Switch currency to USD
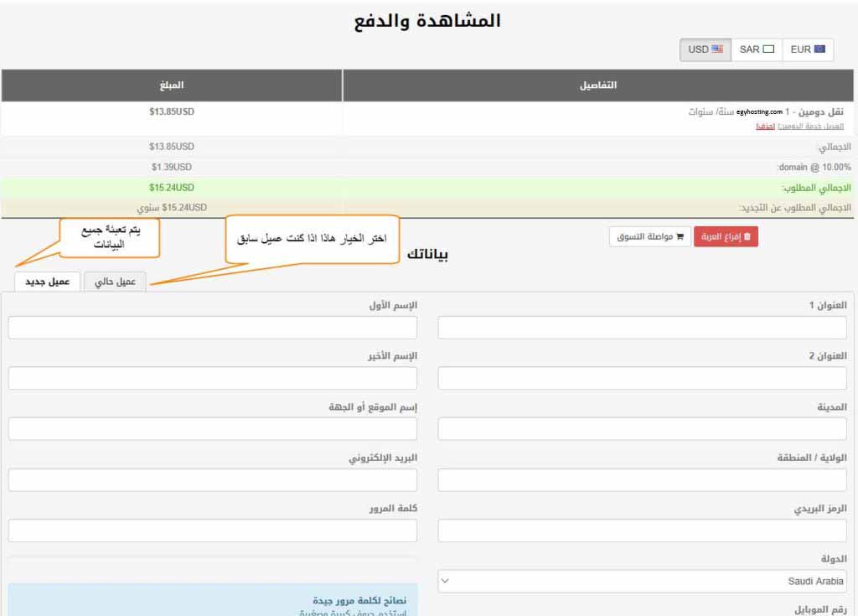This screenshot has width=858, height=616. click(x=705, y=49)
